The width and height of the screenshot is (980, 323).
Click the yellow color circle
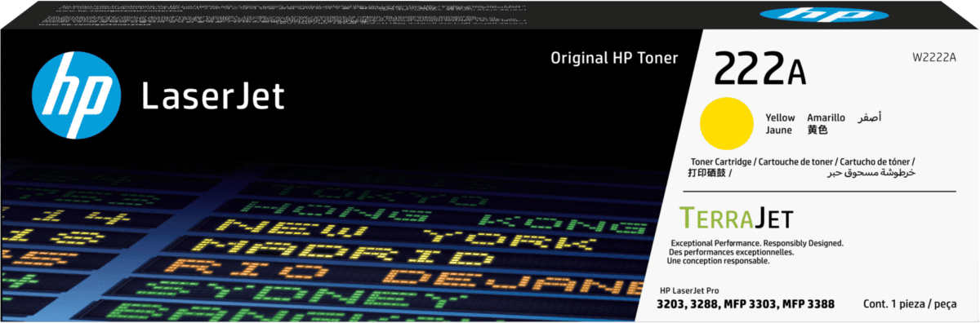click(x=726, y=123)
